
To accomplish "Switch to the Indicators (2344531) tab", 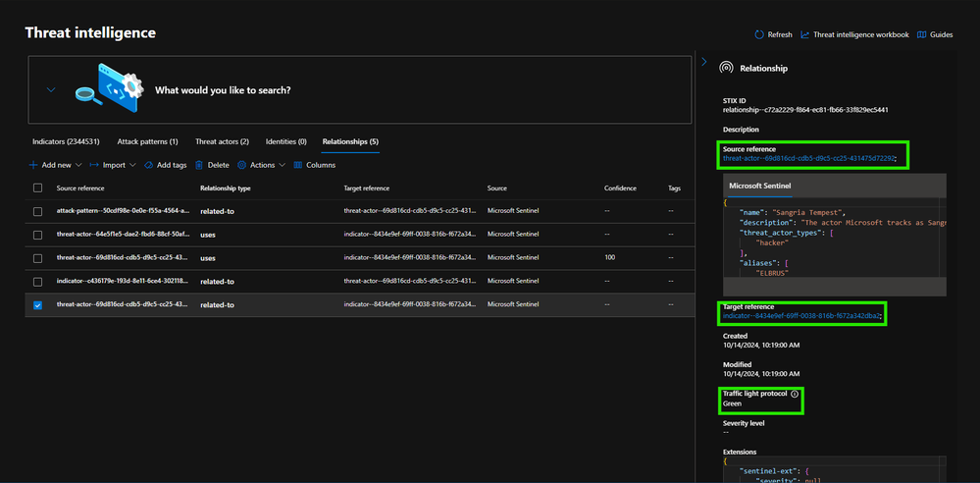I will [x=66, y=142].
